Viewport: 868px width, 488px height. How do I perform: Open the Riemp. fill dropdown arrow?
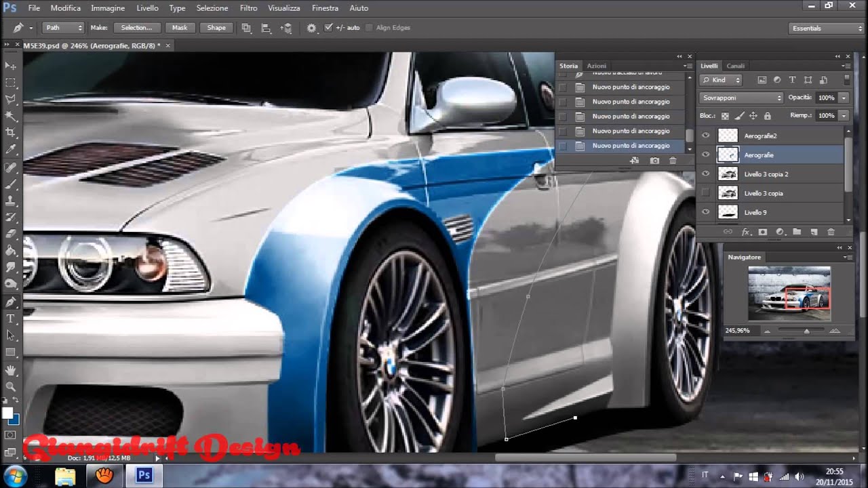point(844,116)
